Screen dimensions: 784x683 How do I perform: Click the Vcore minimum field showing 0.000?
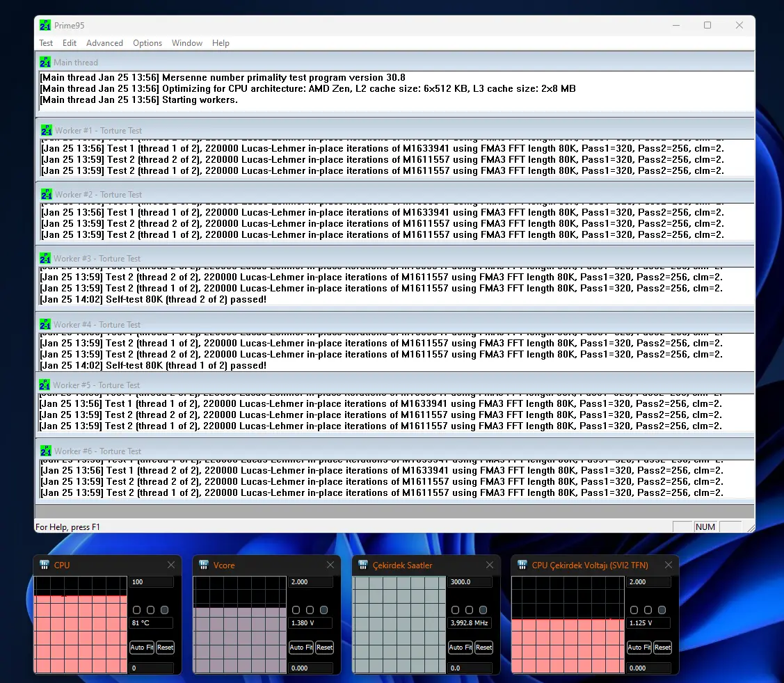pyautogui.click(x=310, y=668)
